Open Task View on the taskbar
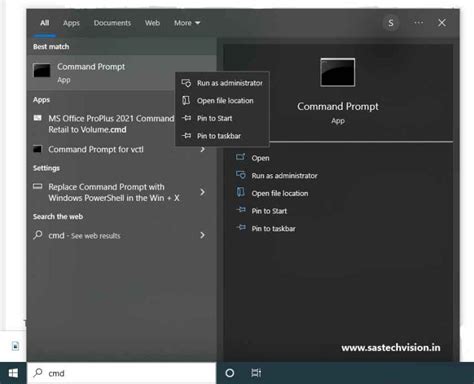474x384 pixels. (256, 373)
